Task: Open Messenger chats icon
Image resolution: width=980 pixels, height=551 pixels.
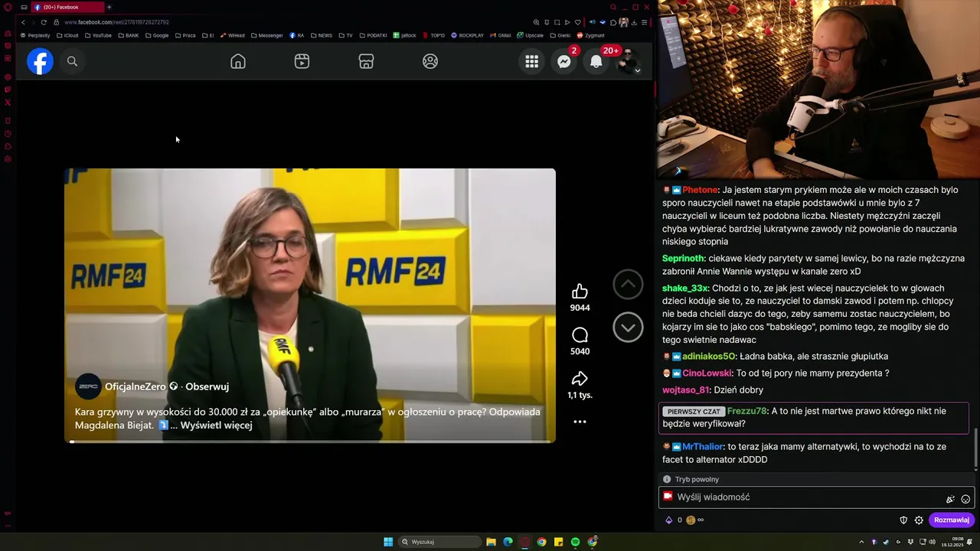Action: [x=564, y=62]
